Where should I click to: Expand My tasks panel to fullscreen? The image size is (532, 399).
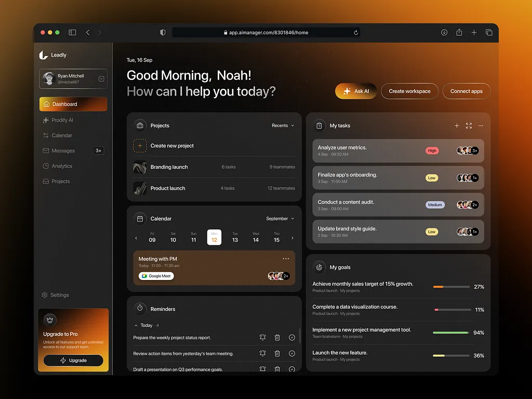pyautogui.click(x=469, y=126)
